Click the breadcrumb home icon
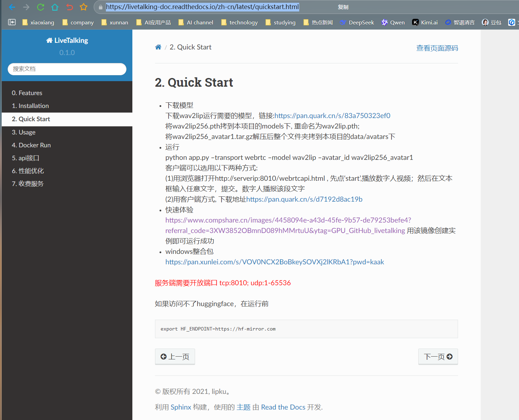The height and width of the screenshot is (420, 519). coord(158,47)
